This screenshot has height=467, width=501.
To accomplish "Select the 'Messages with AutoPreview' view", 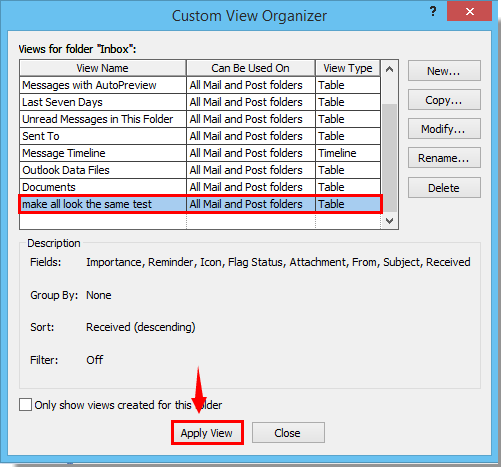I will point(200,85).
